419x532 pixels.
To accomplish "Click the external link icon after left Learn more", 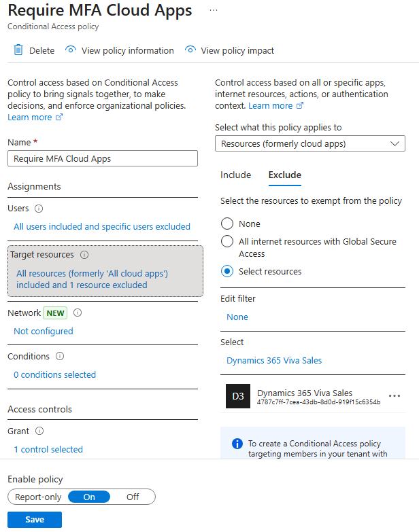I will (x=59, y=117).
